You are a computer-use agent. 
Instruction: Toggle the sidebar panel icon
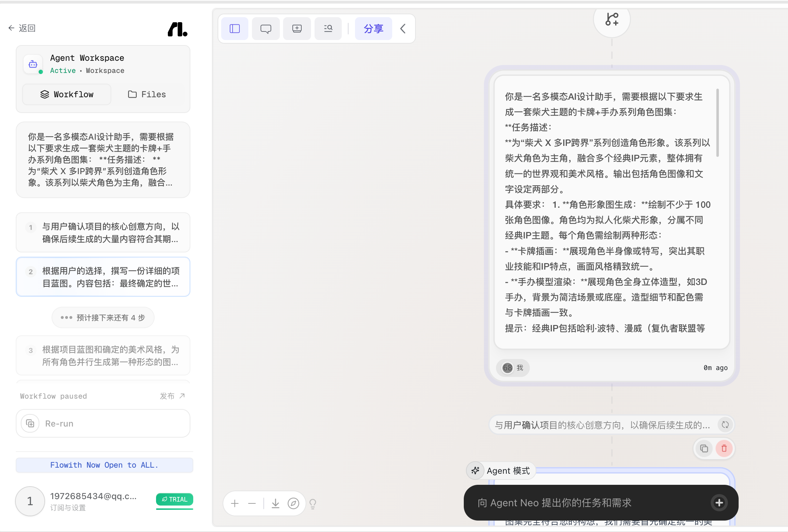coord(235,29)
